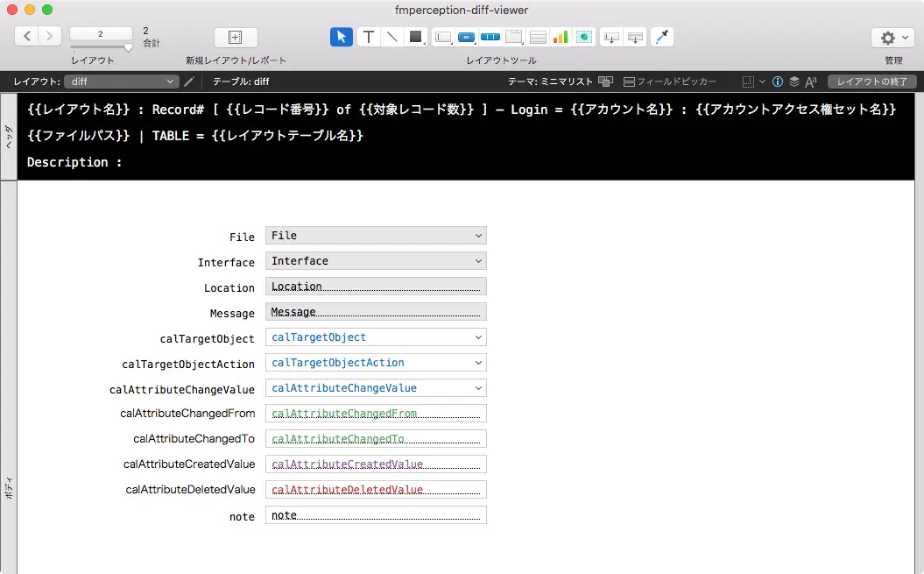Select the calAttributeCreatedValue field box
Screen dimensions: 924x574
point(376,464)
